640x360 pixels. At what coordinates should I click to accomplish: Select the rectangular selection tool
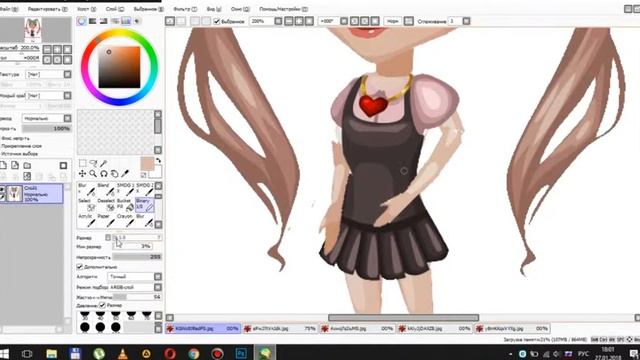[x=82, y=163]
